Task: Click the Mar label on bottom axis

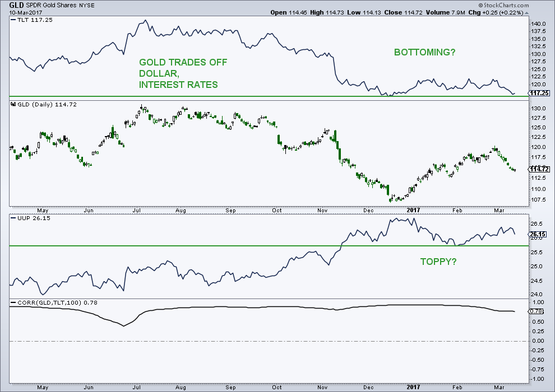Action: click(x=499, y=388)
